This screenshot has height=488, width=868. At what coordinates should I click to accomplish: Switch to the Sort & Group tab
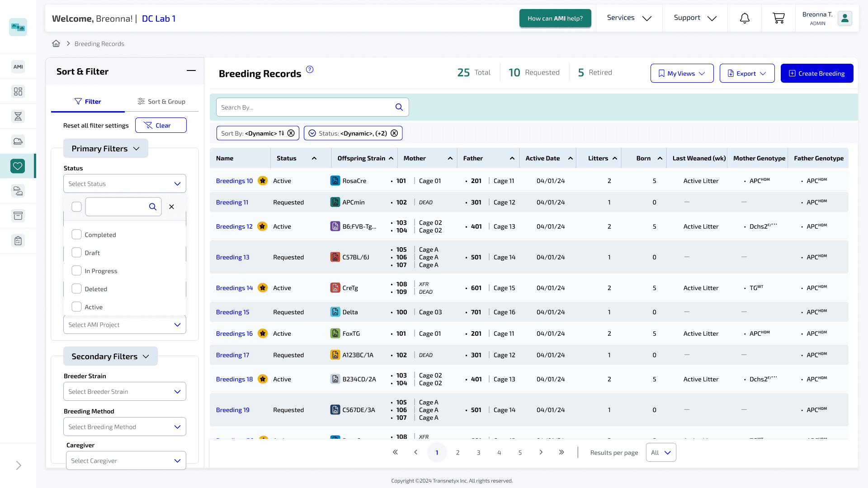click(161, 102)
